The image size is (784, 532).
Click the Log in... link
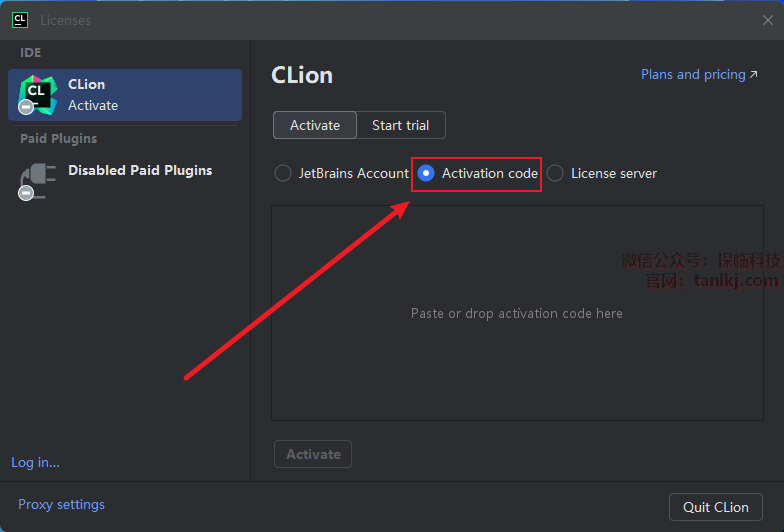36,462
